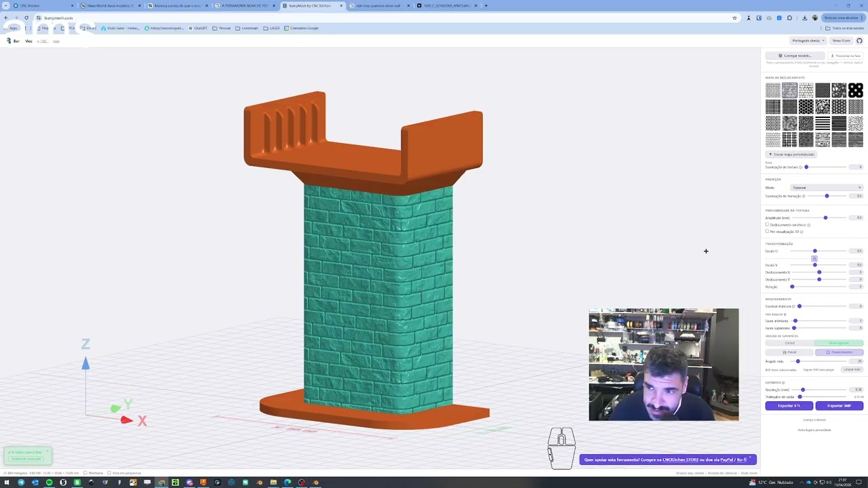Select the green include-only surface toggle
Viewport: 868px width, 488px height.
pyautogui.click(x=839, y=343)
